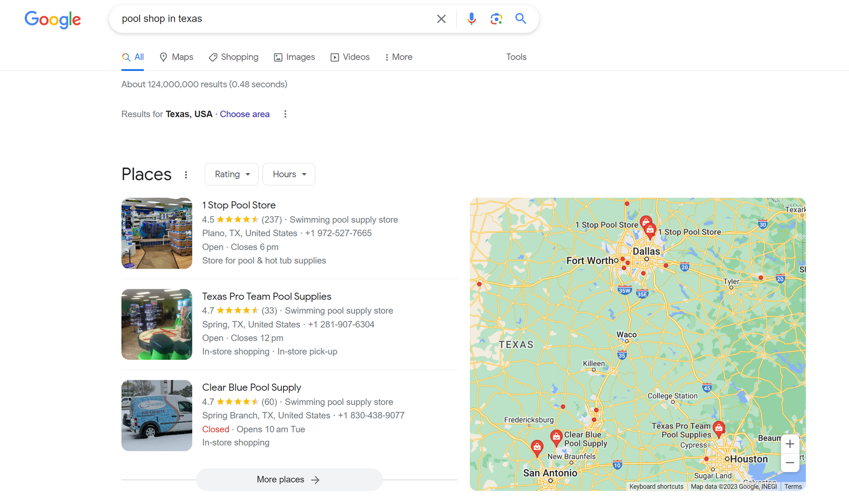Screen dimensions: 849x504
Task: Submit search with the magnifier icon
Action: [520, 19]
